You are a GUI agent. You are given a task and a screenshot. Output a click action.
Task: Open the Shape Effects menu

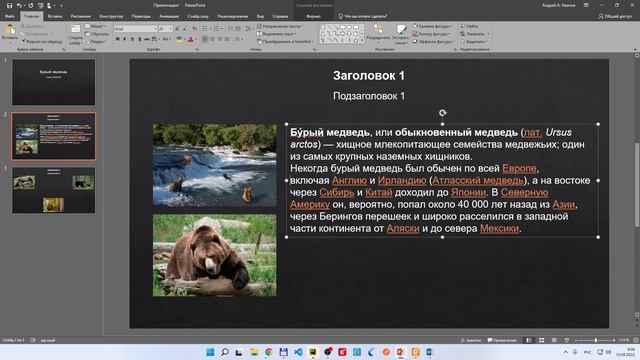tap(433, 42)
